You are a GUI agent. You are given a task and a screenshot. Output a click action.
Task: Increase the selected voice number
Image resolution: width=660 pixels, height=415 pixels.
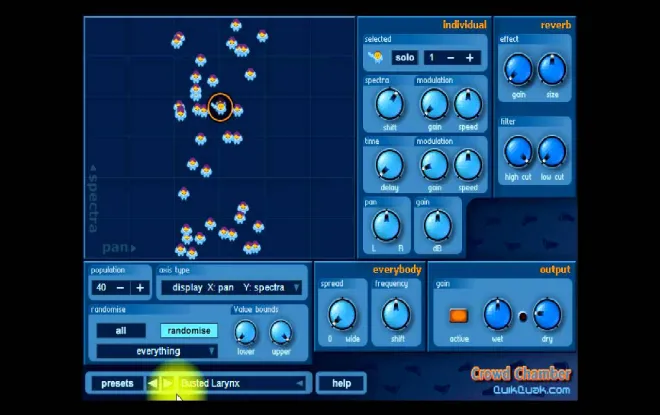point(470,58)
